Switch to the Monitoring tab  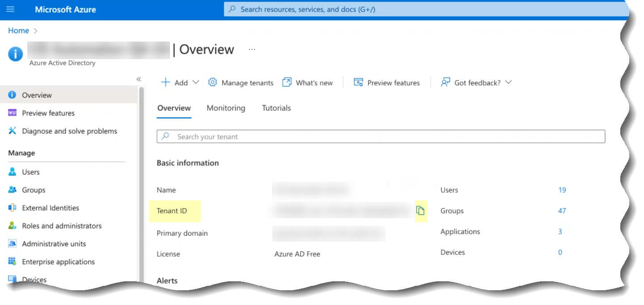[226, 108]
